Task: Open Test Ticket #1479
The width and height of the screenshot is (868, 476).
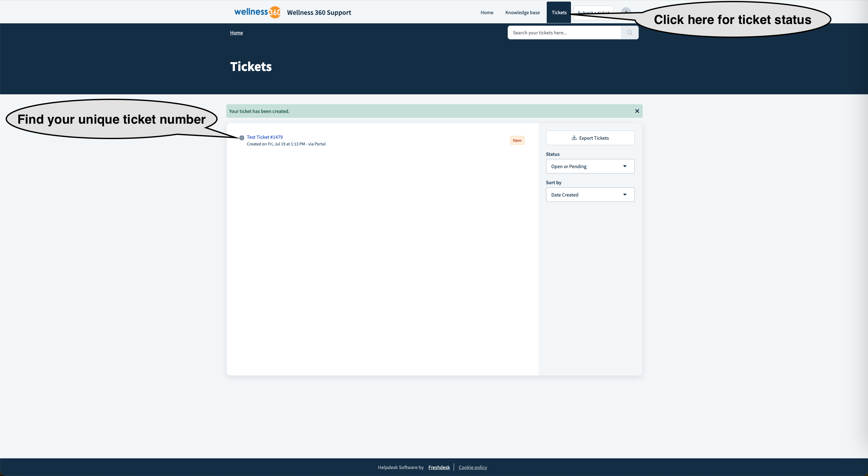Action: [265, 137]
